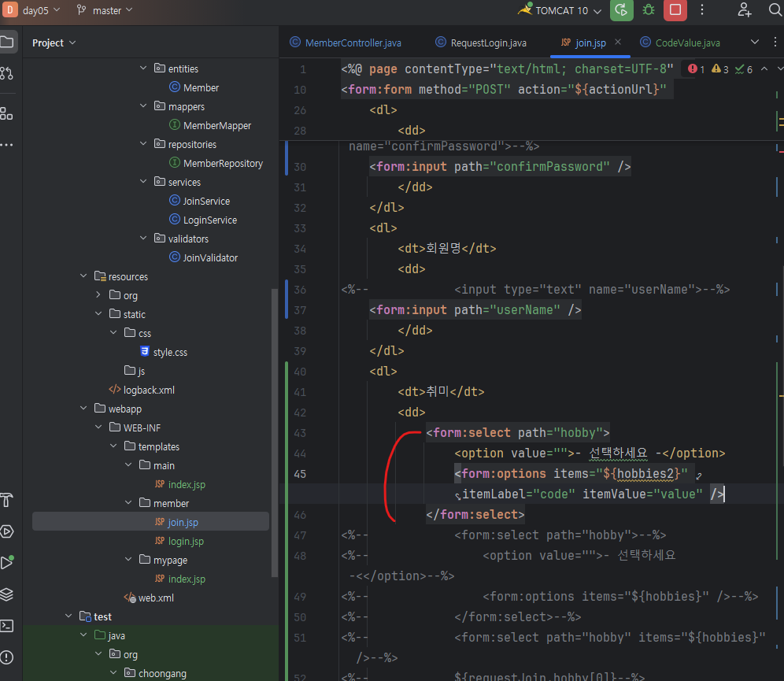Image resolution: width=784 pixels, height=681 pixels.
Task: Open the layers-shaped tool window icon
Action: pos(6,594)
